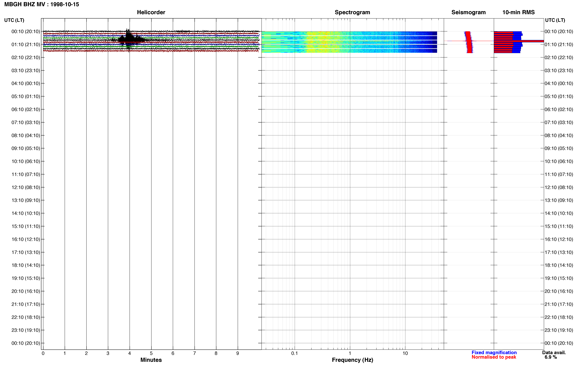
Task: Click left time label '06:10 (02:10)'
Action: pyautogui.click(x=26, y=109)
